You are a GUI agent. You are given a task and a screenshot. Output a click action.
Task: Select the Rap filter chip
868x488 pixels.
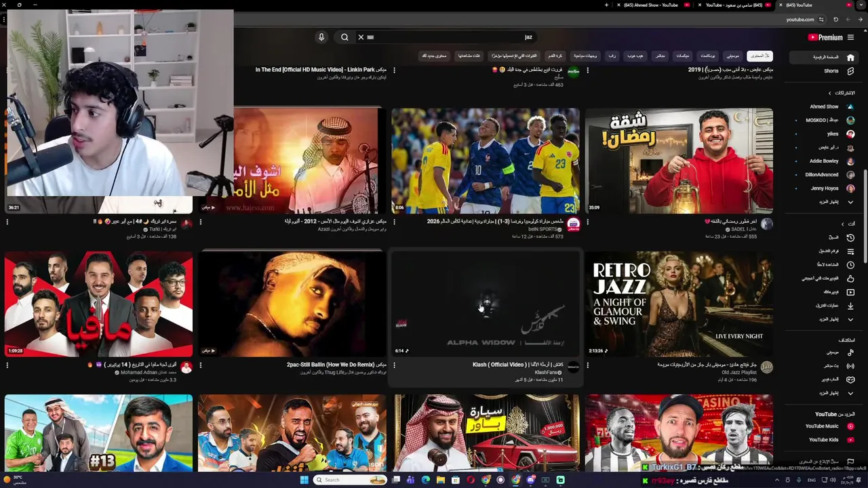coord(612,56)
